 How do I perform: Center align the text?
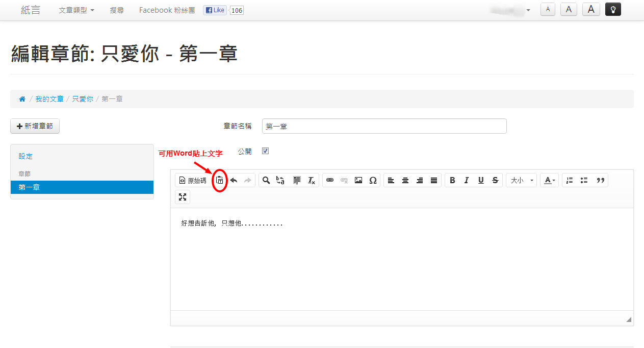[405, 180]
